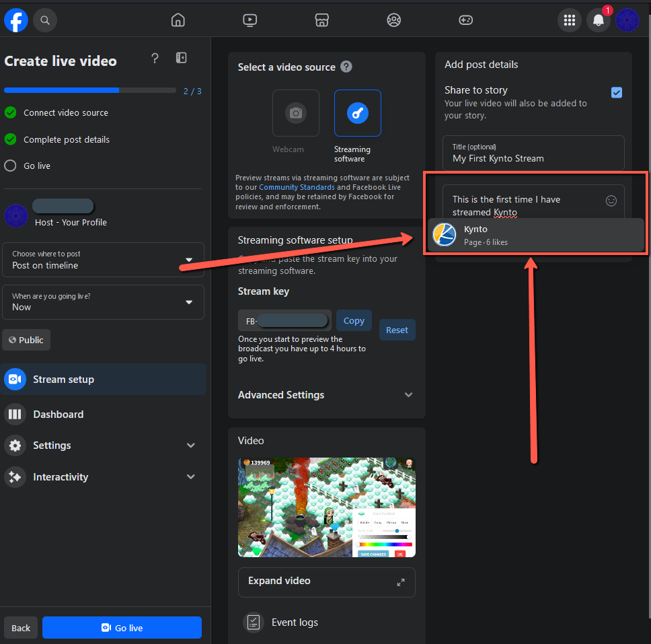Click the Connect video source checkmark
Viewport: 651px width, 644px height.
coord(10,112)
